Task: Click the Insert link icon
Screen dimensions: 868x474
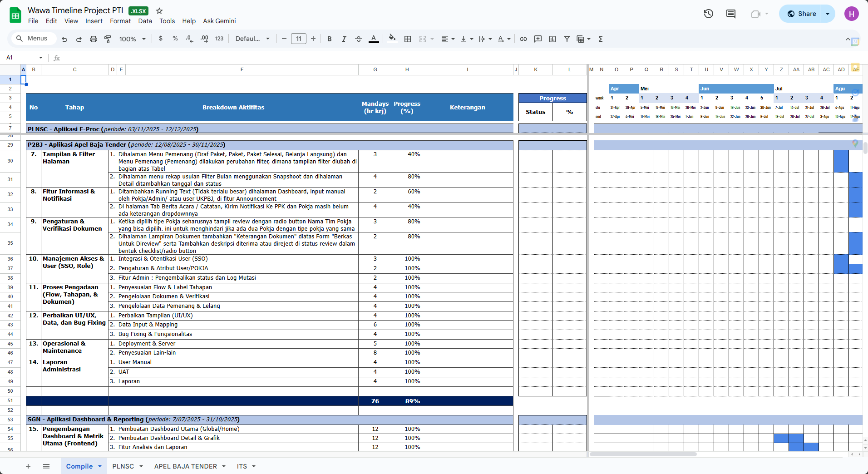Action: tap(523, 39)
